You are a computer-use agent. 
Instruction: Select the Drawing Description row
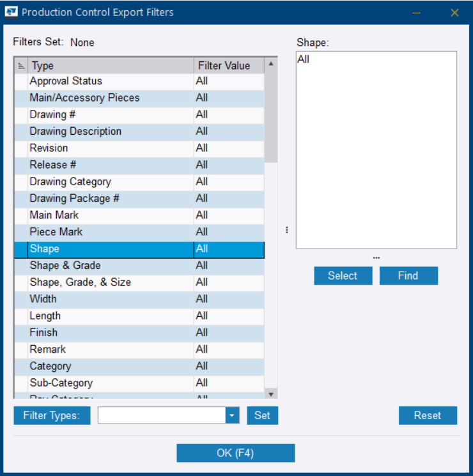[x=139, y=132]
